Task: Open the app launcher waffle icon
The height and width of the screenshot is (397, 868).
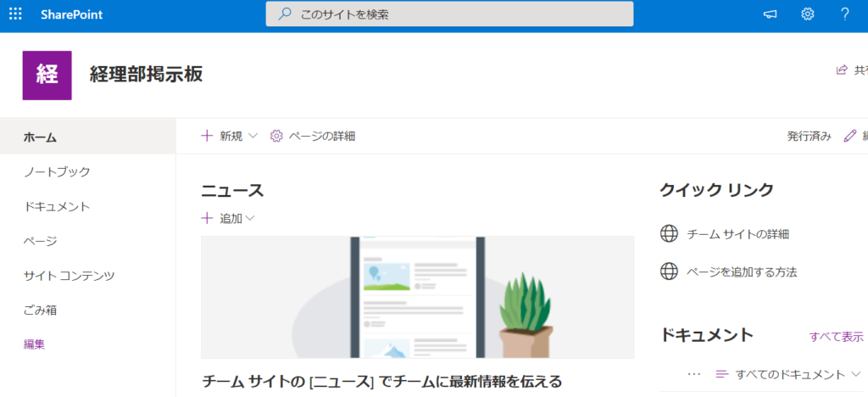Action: [x=15, y=14]
